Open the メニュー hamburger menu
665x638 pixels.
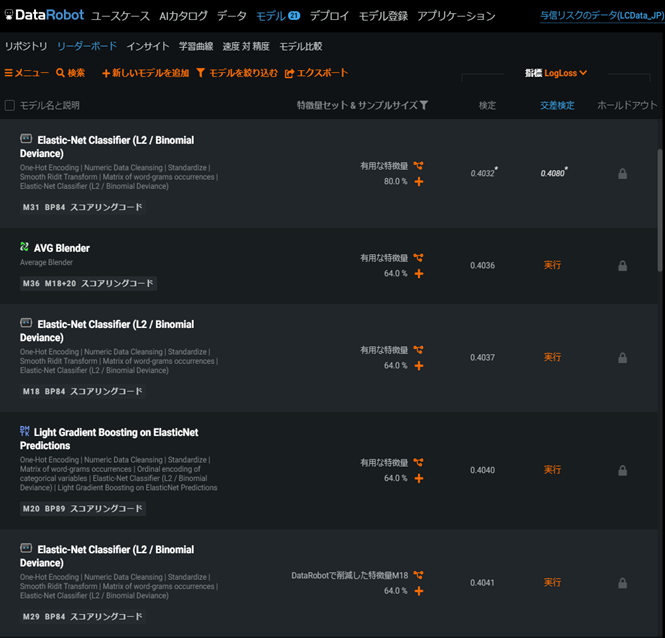pos(26,73)
